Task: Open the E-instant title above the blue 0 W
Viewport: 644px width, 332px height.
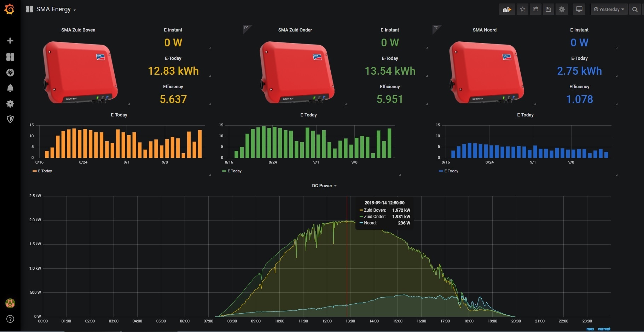Action: (x=579, y=30)
